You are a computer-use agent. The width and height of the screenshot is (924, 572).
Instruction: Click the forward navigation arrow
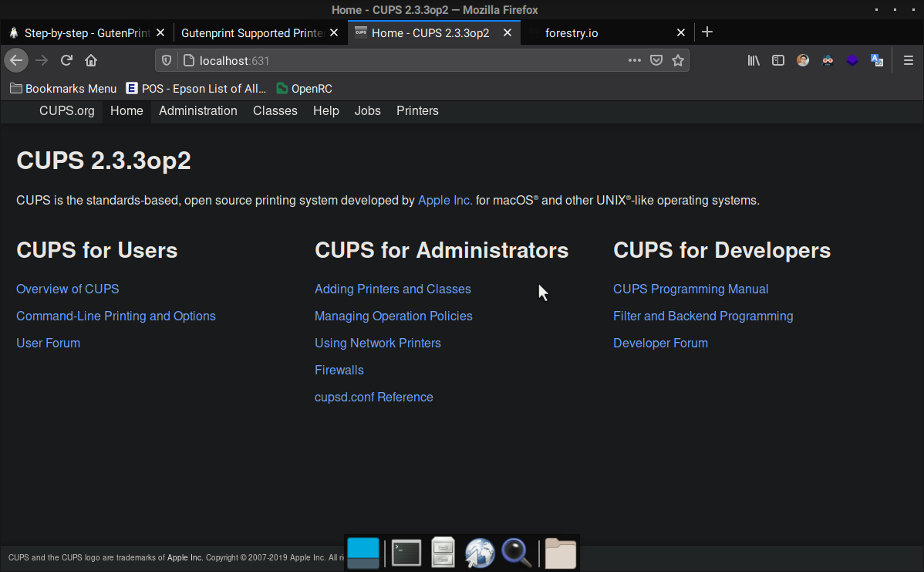tap(41, 60)
